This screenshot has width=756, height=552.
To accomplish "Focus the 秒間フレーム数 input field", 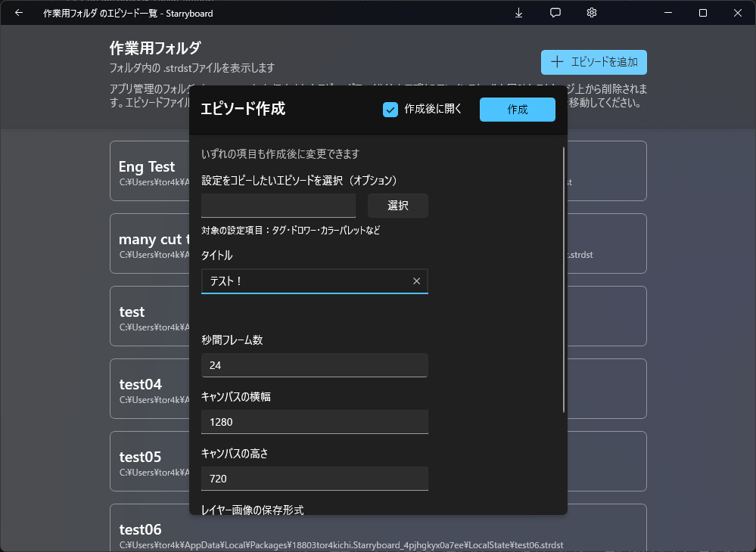I will coord(314,365).
